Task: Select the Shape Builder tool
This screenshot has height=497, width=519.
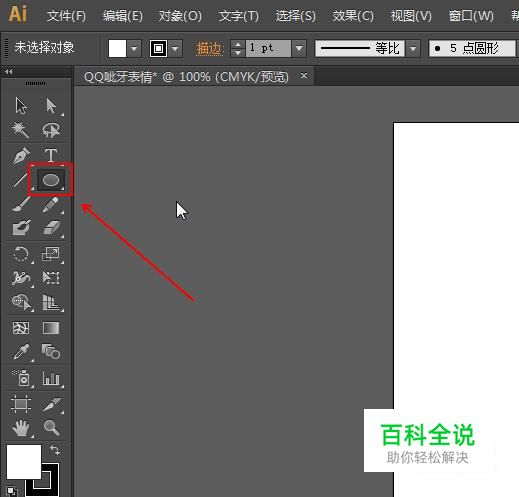Action: pyautogui.click(x=22, y=302)
